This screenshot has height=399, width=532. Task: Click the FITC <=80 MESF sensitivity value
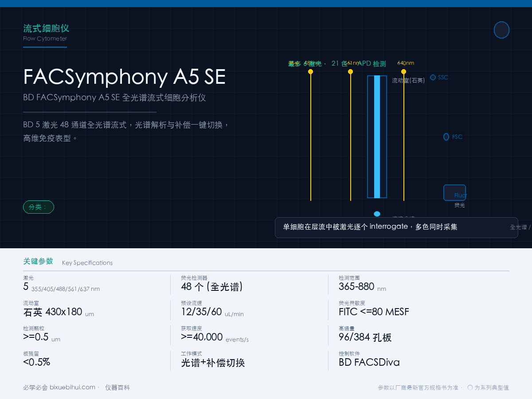pyautogui.click(x=374, y=312)
